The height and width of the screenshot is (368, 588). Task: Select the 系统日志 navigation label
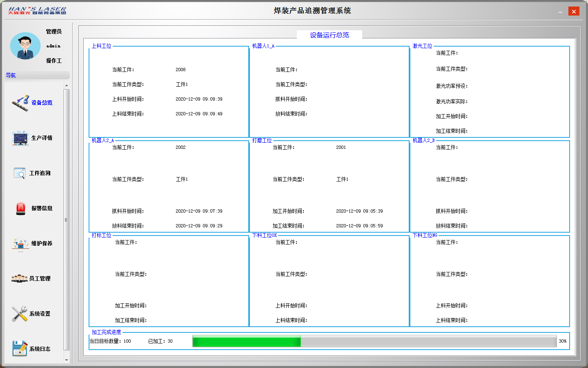pos(40,349)
